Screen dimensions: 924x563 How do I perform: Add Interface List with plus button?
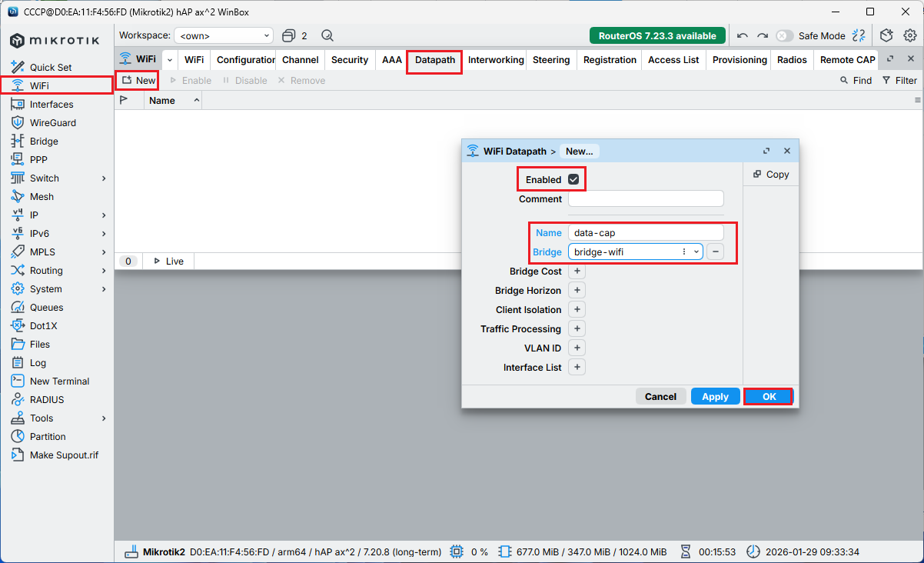tap(577, 368)
